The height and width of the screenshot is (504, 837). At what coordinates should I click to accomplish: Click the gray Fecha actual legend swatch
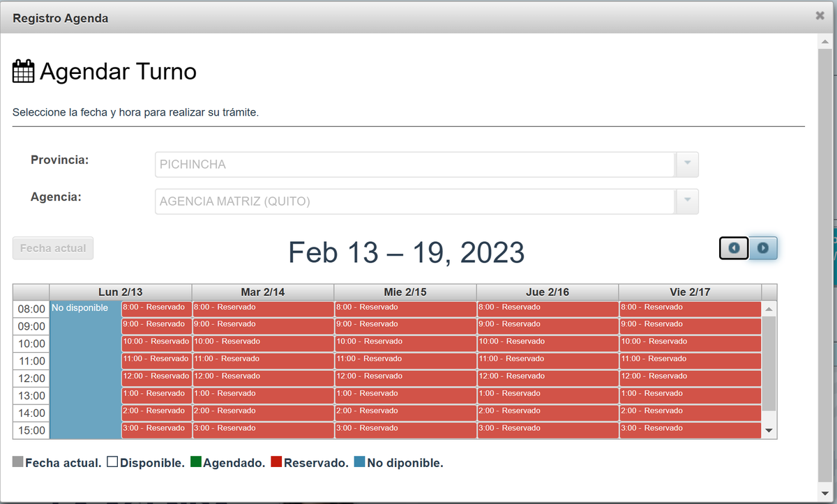point(18,461)
